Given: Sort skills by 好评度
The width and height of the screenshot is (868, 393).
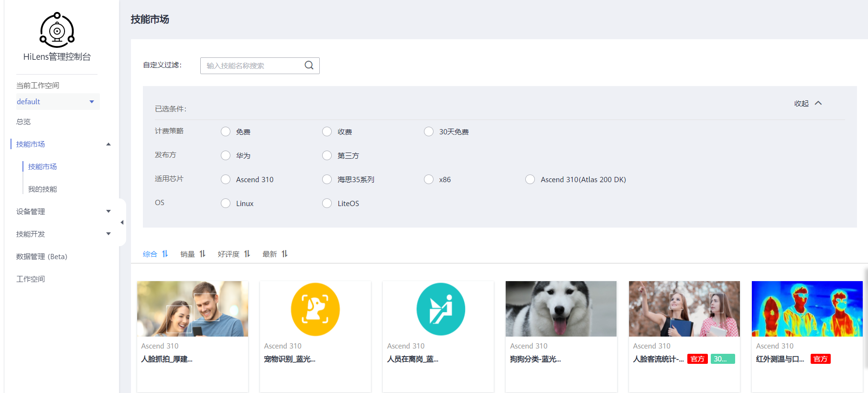Looking at the screenshot, I should point(228,254).
